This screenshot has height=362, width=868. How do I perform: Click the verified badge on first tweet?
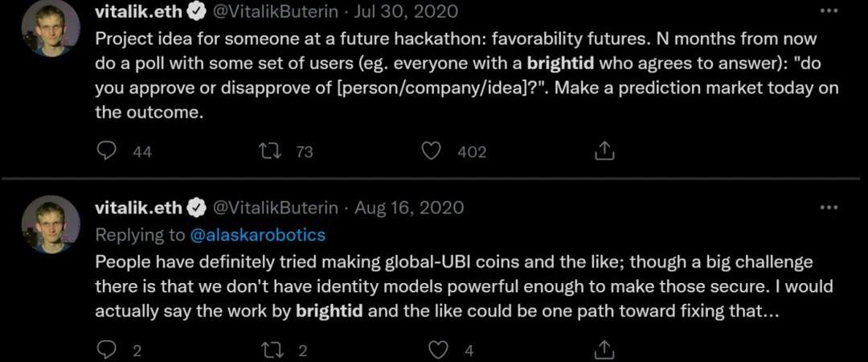click(196, 11)
